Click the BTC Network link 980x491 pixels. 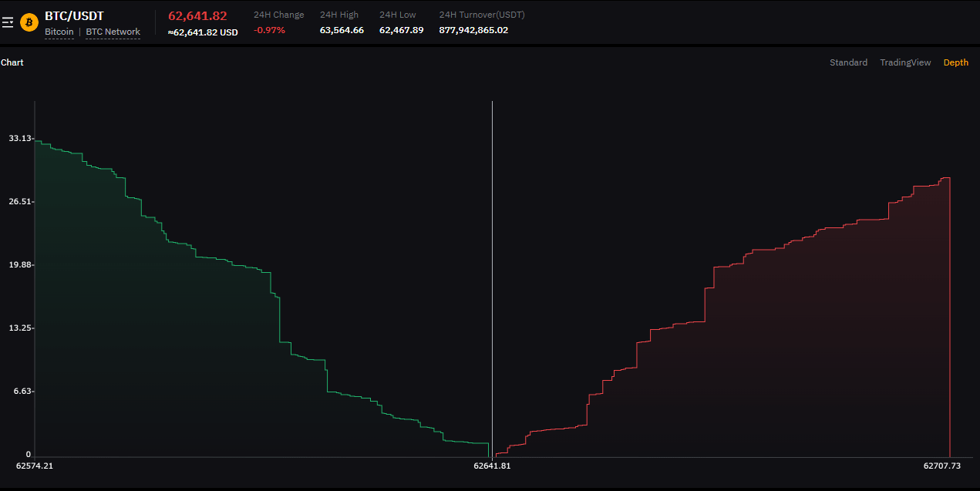(113, 32)
